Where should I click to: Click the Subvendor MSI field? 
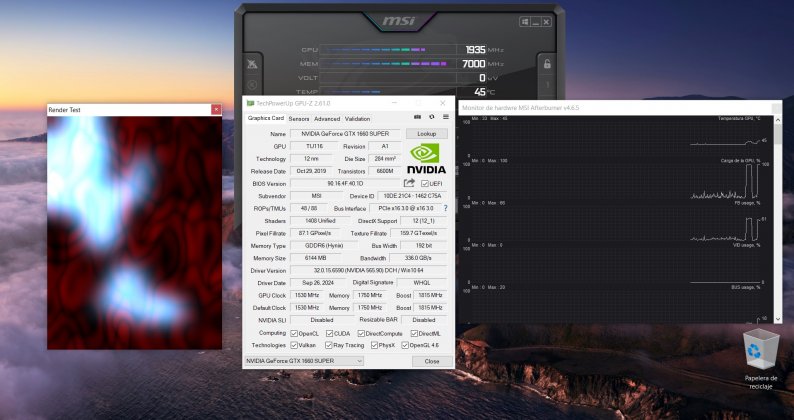[314, 196]
